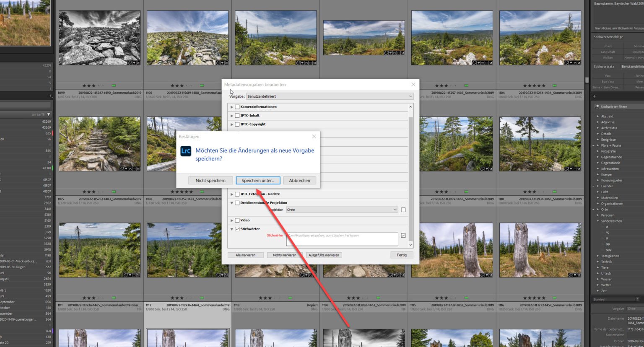
Task: Expand the IPTC Extension - Rechte triangle
Action: pos(231,194)
